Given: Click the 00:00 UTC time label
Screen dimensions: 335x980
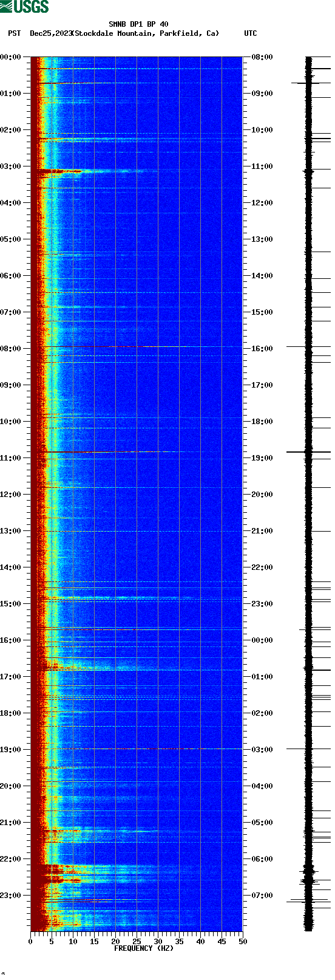Looking at the screenshot, I should tap(262, 640).
